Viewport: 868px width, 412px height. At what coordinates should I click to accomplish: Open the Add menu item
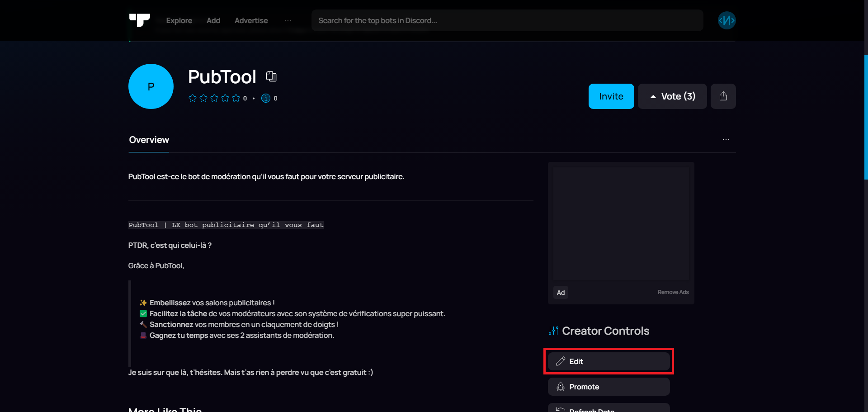coord(213,21)
